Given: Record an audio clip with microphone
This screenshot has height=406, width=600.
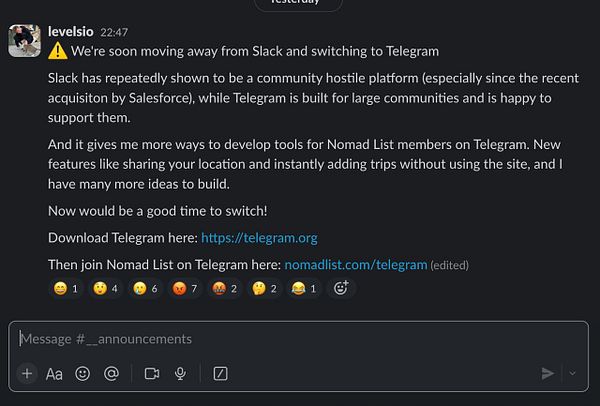Looking at the screenshot, I should coord(180,374).
